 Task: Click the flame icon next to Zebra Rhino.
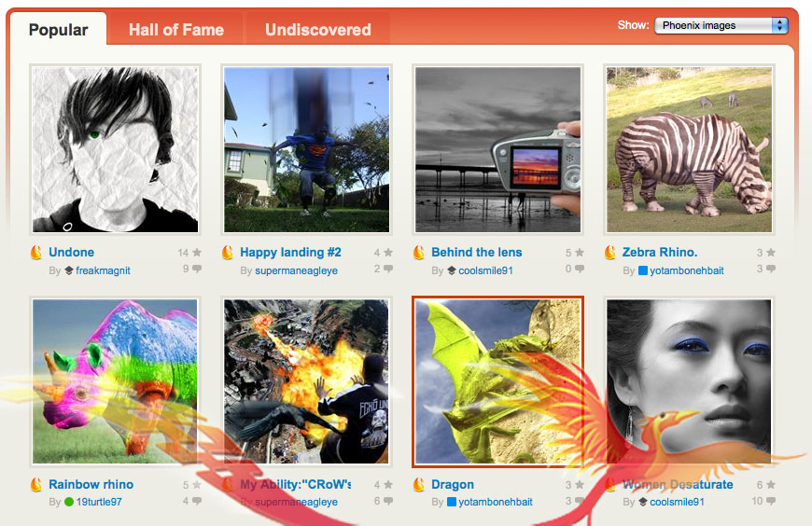tap(610, 252)
